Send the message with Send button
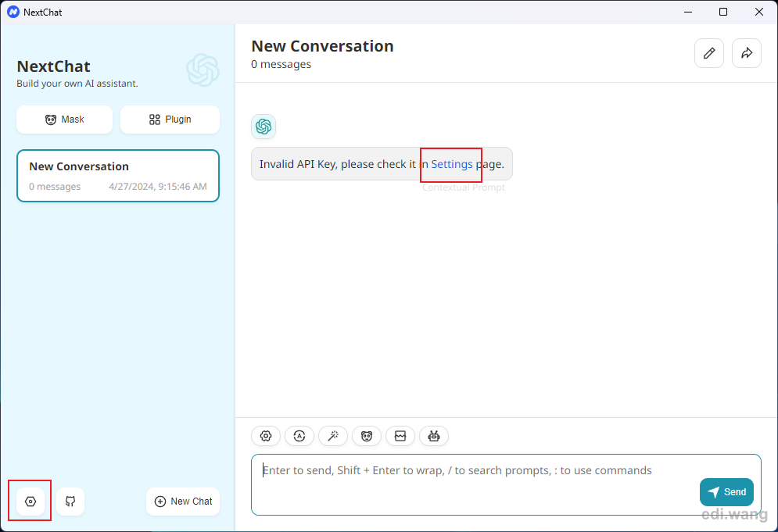The image size is (778, 532). [726, 492]
